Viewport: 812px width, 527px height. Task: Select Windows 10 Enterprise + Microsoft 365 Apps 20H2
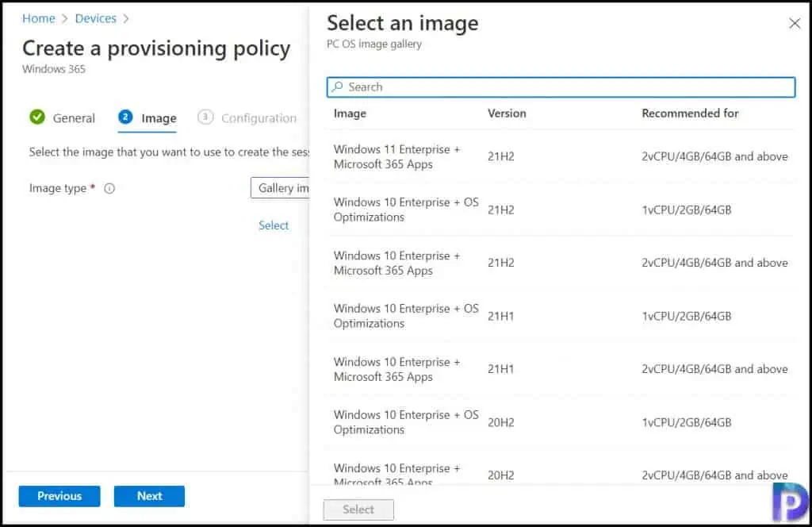click(561, 467)
